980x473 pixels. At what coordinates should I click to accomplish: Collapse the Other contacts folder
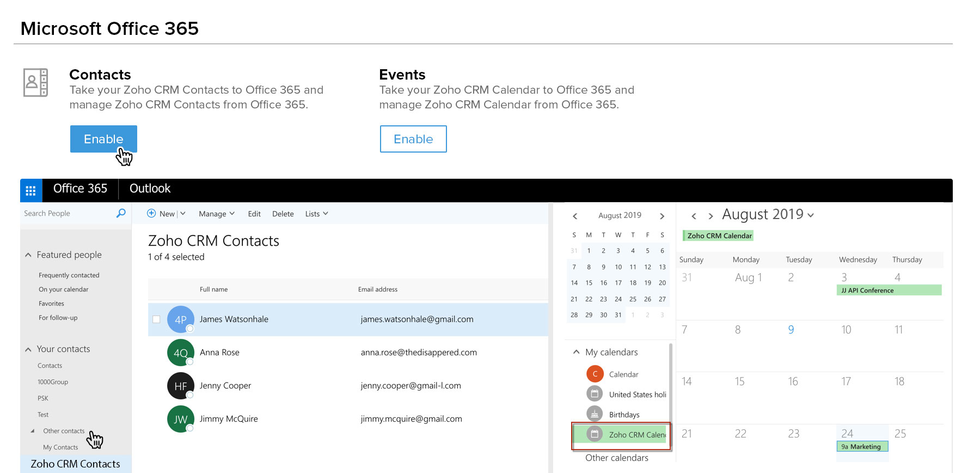33,431
